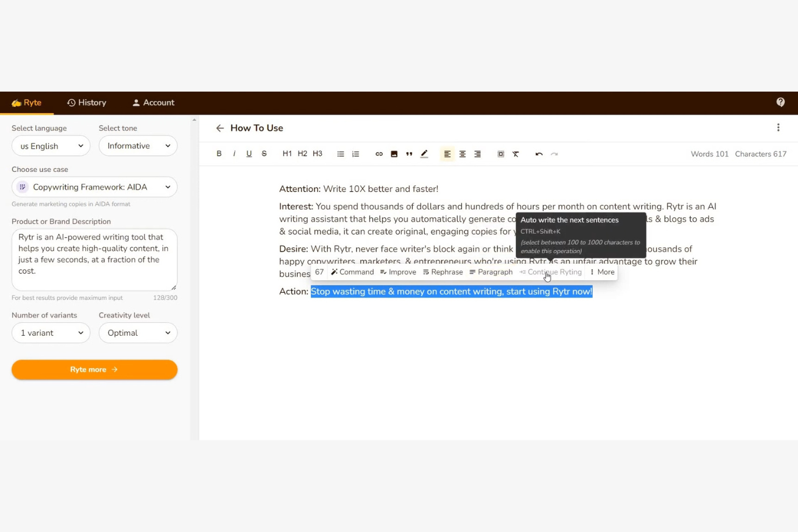This screenshot has width=798, height=532.
Task: Highlight text with the marker pen icon
Action: (x=424, y=154)
